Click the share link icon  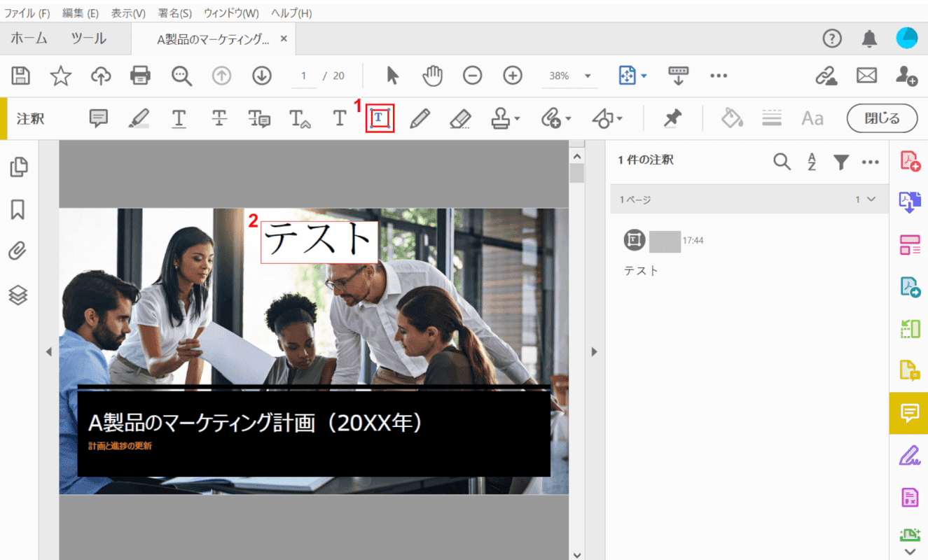point(826,76)
